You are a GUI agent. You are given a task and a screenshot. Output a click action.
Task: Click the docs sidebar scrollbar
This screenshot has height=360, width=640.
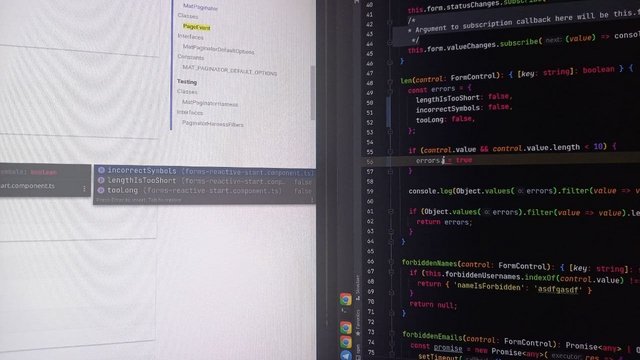click(x=313, y=92)
